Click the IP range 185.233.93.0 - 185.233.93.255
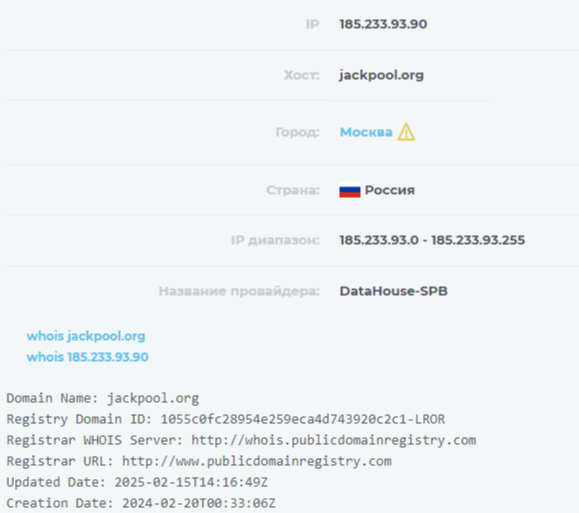Image resolution: width=579 pixels, height=513 pixels. tap(432, 240)
